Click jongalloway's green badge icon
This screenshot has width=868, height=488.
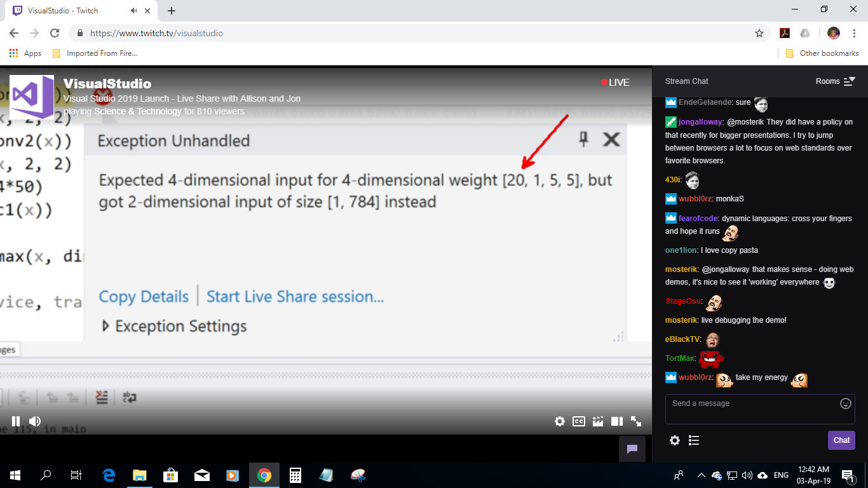[x=671, y=122]
